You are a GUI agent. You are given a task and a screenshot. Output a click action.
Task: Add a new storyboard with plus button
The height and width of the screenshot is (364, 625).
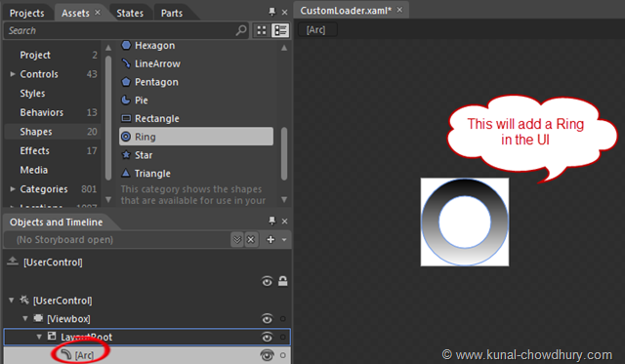click(271, 239)
